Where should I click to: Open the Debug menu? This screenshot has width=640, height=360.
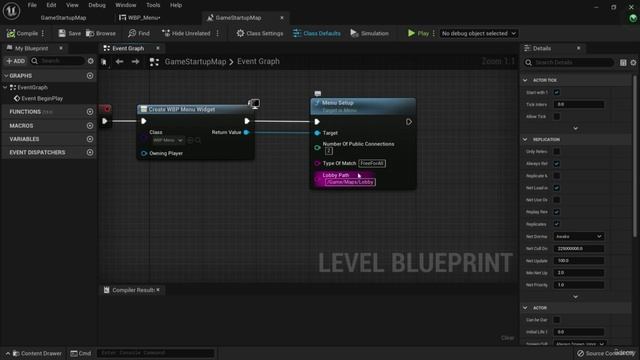(x=97, y=5)
